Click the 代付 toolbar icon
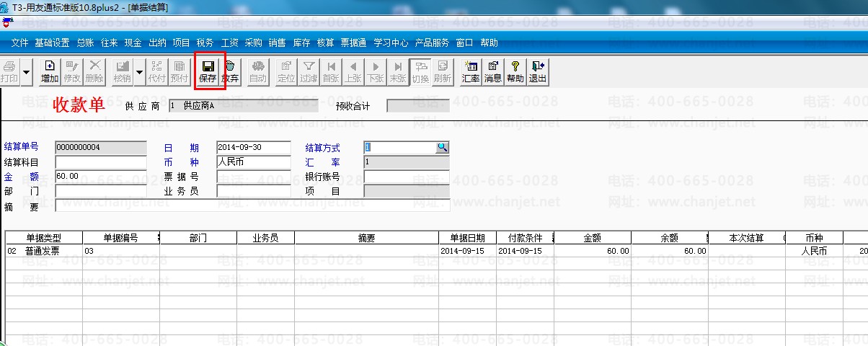The image size is (868, 346). point(156,72)
